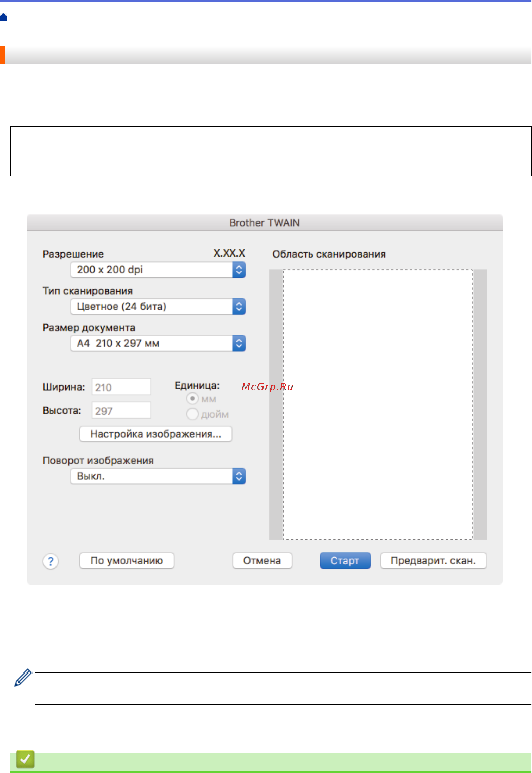
Task: Click the orange section marker icon
Action: (x=3, y=55)
